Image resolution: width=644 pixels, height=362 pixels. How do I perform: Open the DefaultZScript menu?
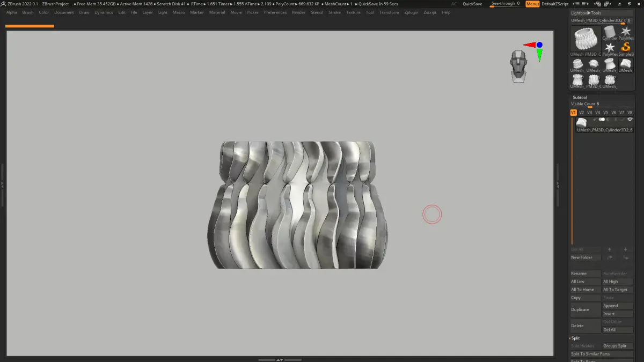(555, 4)
